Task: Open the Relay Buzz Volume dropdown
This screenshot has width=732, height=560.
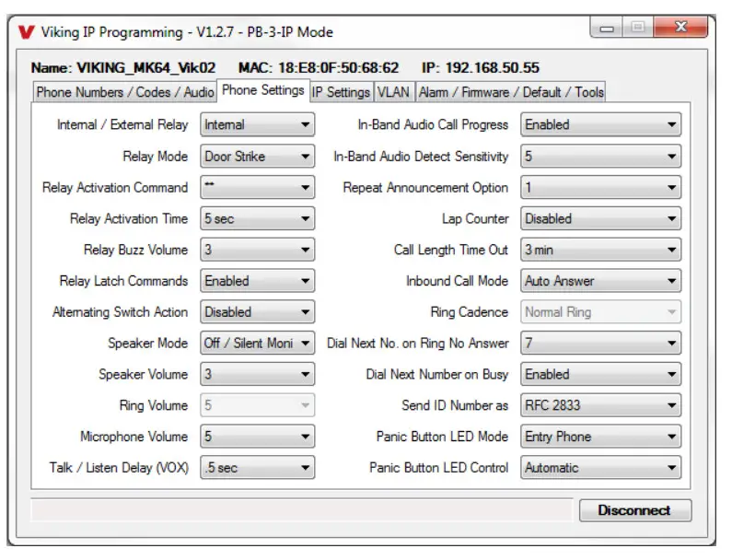Action: tap(257, 250)
